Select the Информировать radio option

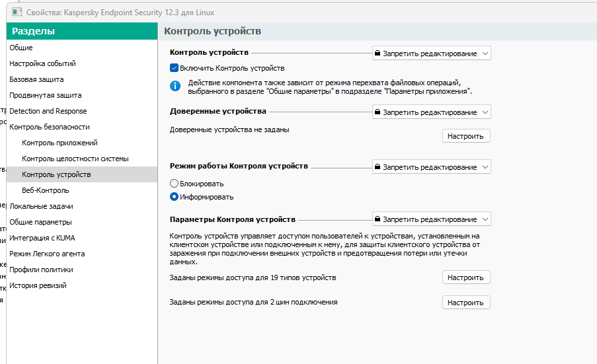174,197
